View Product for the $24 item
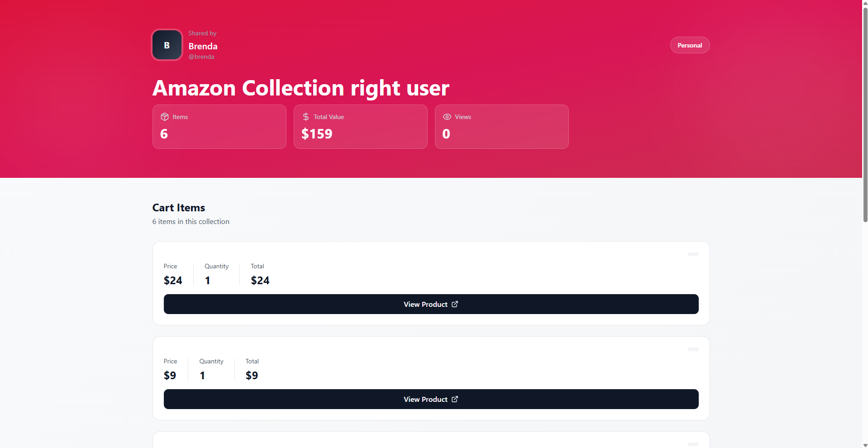The image size is (868, 448). coord(430,304)
